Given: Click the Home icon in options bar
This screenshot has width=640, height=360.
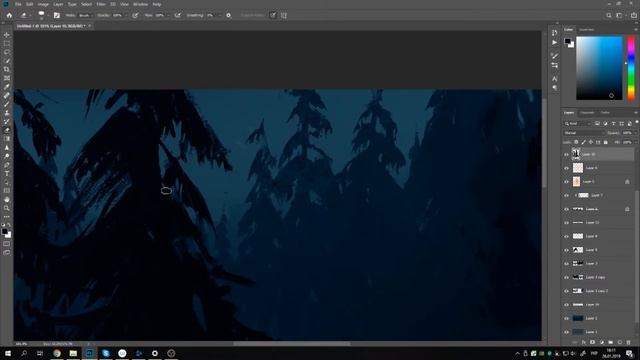Looking at the screenshot, I should pos(9,15).
